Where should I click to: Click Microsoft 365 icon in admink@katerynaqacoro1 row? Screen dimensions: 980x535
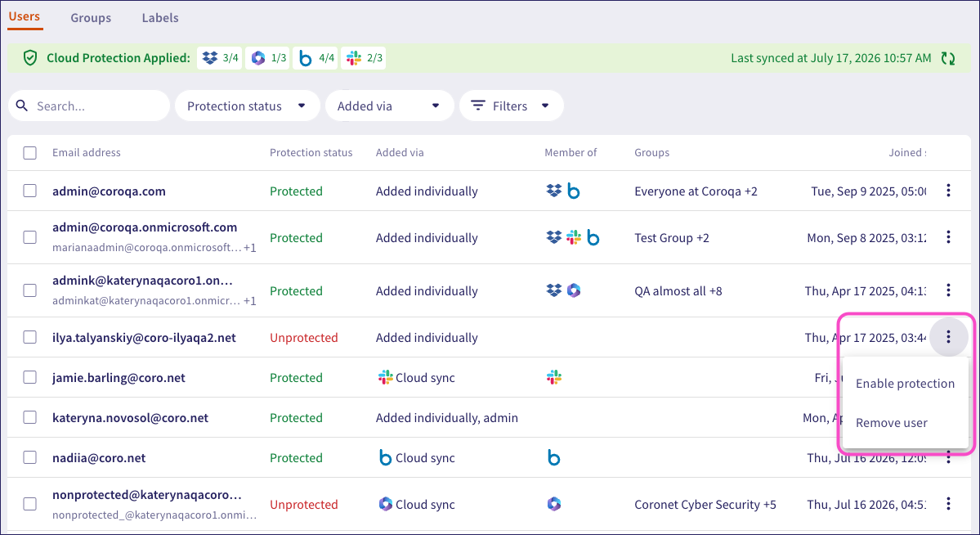[x=573, y=290]
